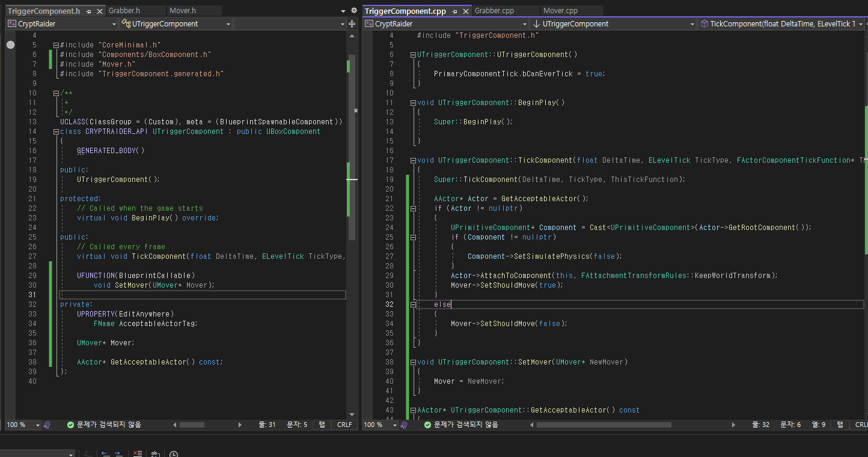
Task: Collapse the else block on line 32
Action: [x=413, y=304]
